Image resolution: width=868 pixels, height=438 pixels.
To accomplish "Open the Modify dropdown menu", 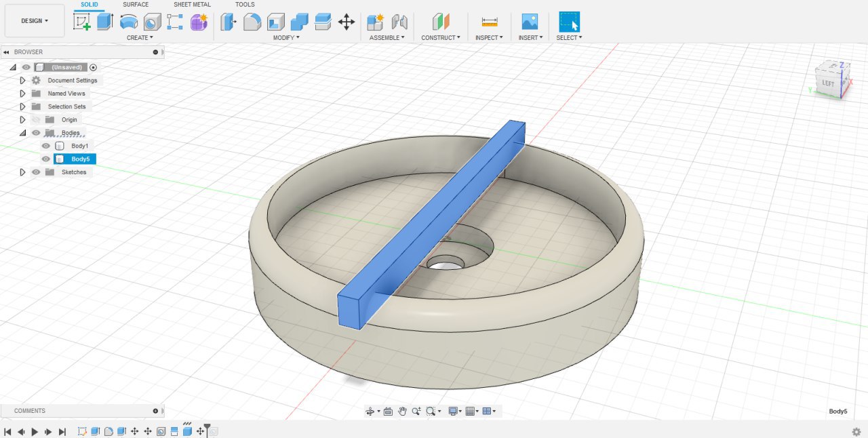I will [286, 38].
